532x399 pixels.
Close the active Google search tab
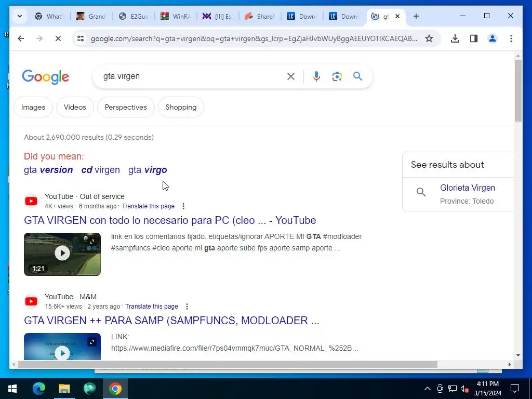pos(397,16)
